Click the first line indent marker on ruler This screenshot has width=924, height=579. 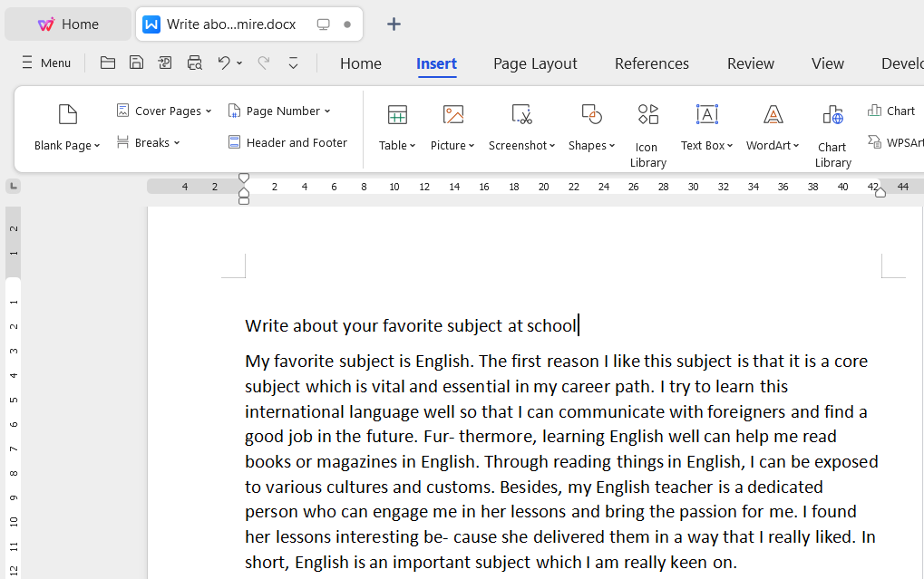click(x=243, y=178)
